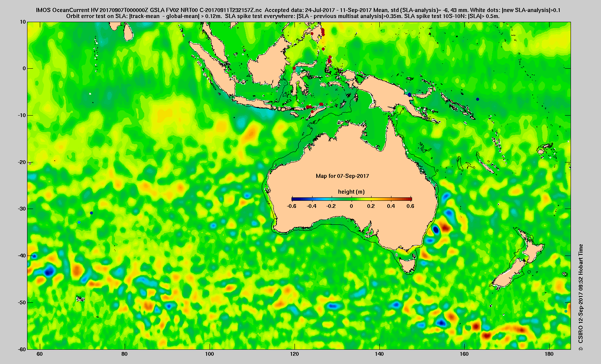Click the 'Orbit error test on SLA' subtitle line
Viewport: 601px width, 364px height.
pyautogui.click(x=283, y=16)
